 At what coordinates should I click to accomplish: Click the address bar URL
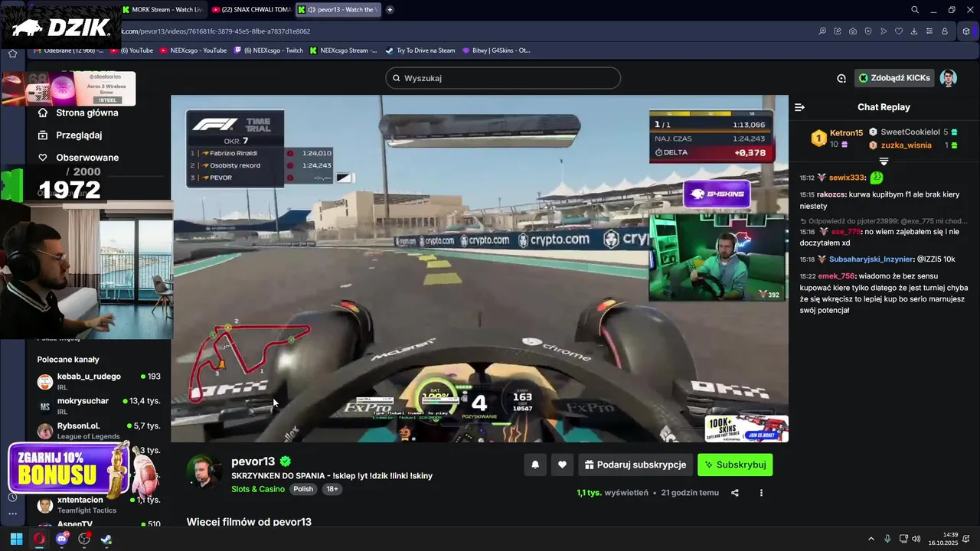tap(216, 31)
